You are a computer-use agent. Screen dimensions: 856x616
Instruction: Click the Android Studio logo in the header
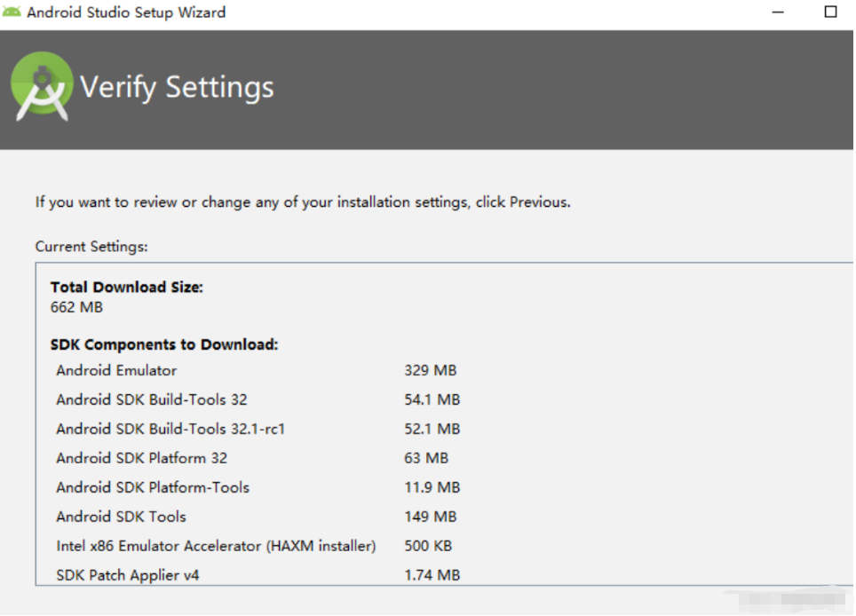click(41, 86)
